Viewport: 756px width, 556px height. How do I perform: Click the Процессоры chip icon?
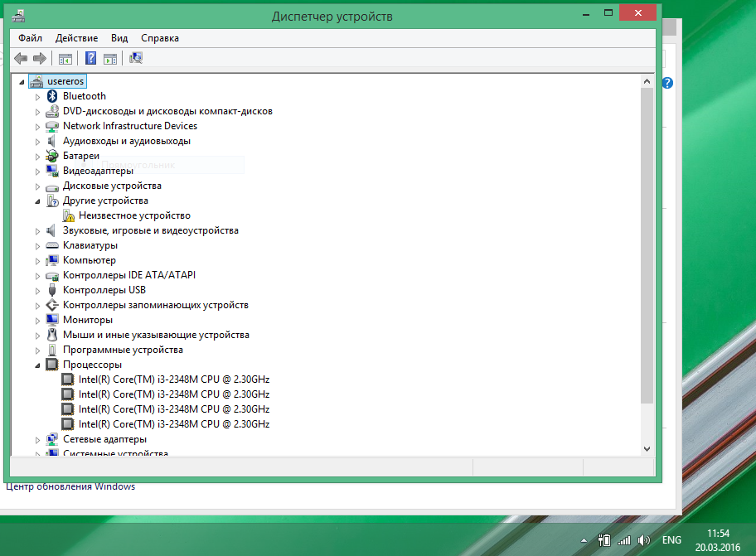52,365
